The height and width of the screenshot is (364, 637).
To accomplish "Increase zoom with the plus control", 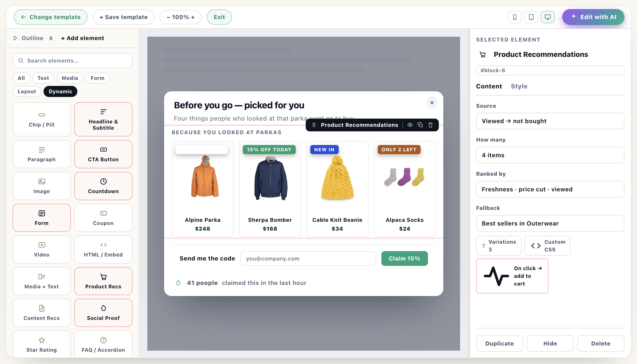I will pos(193,17).
